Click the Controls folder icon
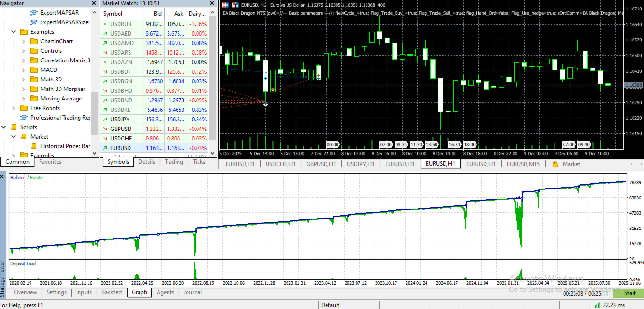The image size is (644, 309). (34, 51)
